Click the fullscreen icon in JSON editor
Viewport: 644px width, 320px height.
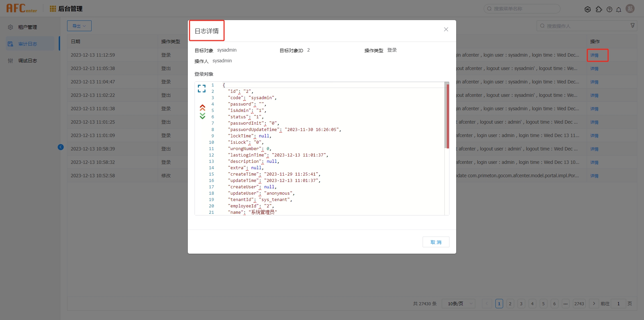(202, 88)
